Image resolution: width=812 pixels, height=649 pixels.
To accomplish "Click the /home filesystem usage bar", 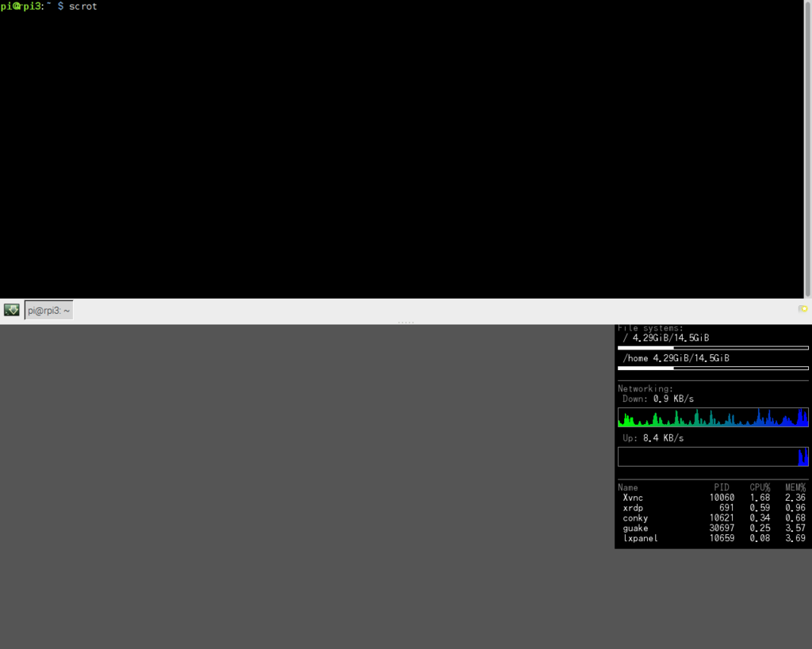I will (713, 368).
